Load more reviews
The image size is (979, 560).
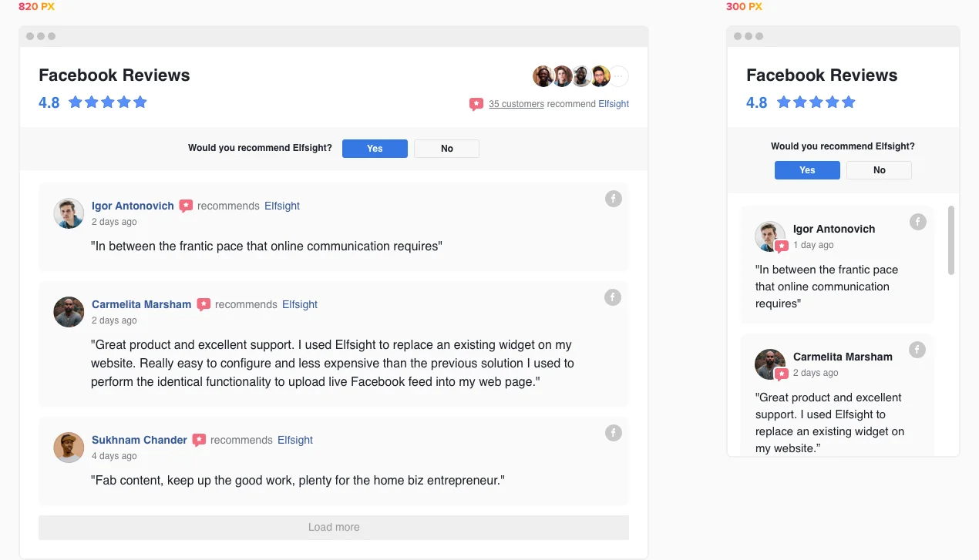[334, 528]
